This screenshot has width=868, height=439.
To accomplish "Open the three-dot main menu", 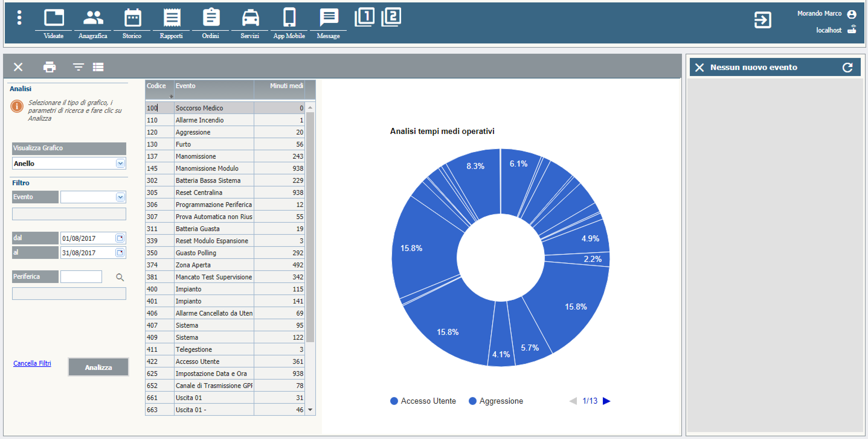I will pyautogui.click(x=19, y=17).
